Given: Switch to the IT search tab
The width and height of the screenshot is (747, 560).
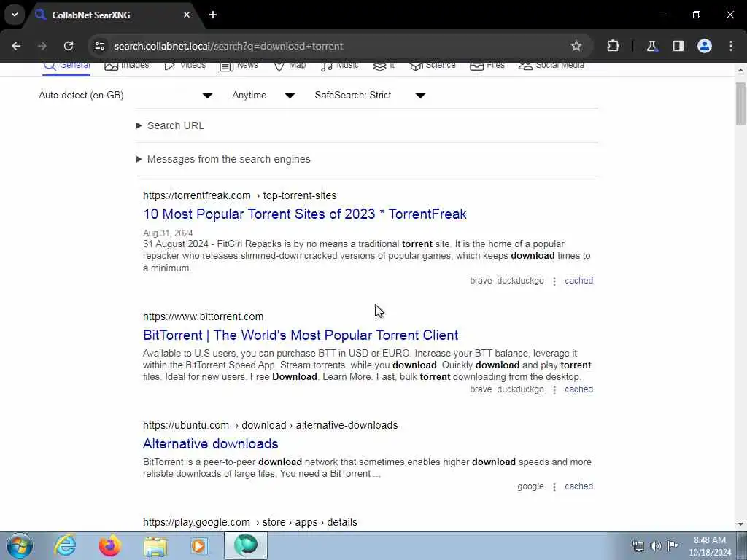Looking at the screenshot, I should 384,66.
